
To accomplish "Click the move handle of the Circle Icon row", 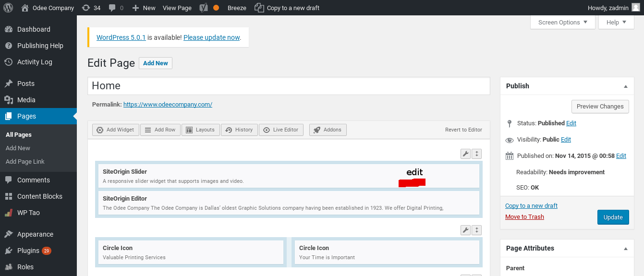I will [x=476, y=230].
